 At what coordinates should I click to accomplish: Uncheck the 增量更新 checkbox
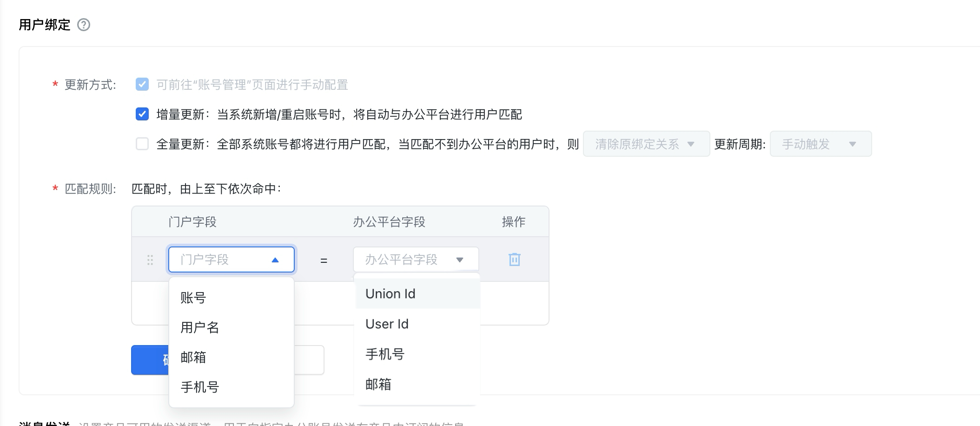pos(142,114)
